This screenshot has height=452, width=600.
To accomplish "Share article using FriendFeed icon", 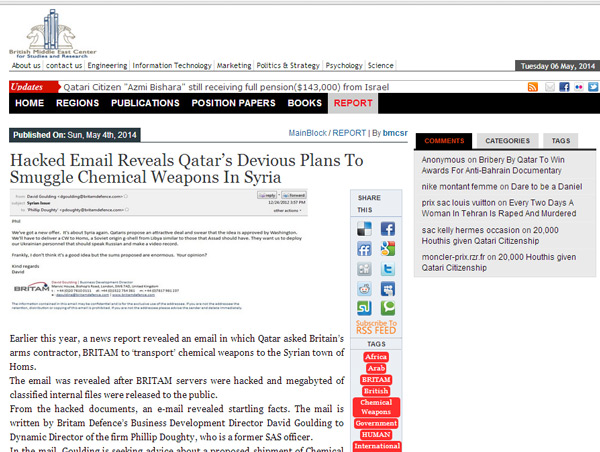I will 364,249.
